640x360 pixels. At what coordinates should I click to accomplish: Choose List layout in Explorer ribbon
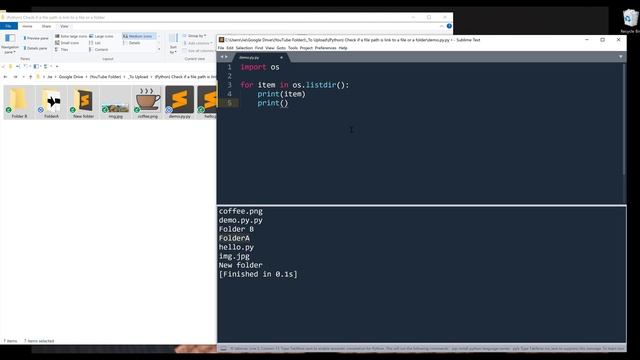tap(95, 43)
